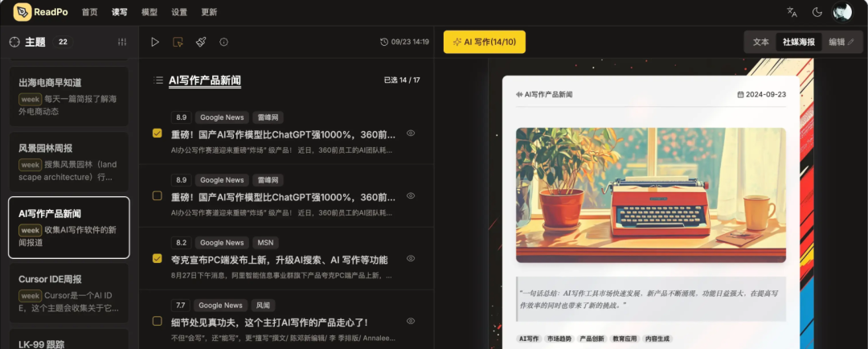
Task: Open the 模型 menu item
Action: click(x=149, y=12)
